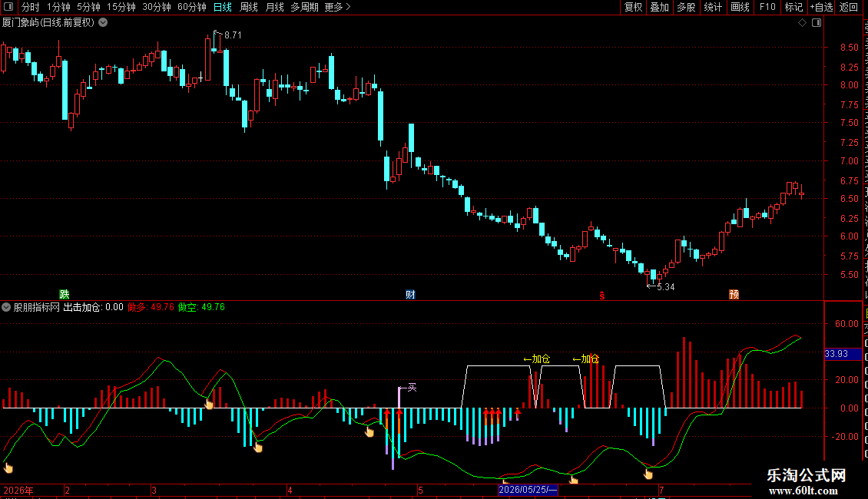Click the 2026年 time axis label

tap(18, 490)
